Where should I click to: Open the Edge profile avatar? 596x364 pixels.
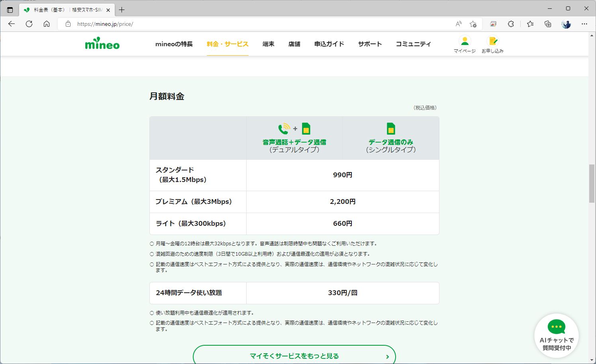pyautogui.click(x=566, y=24)
